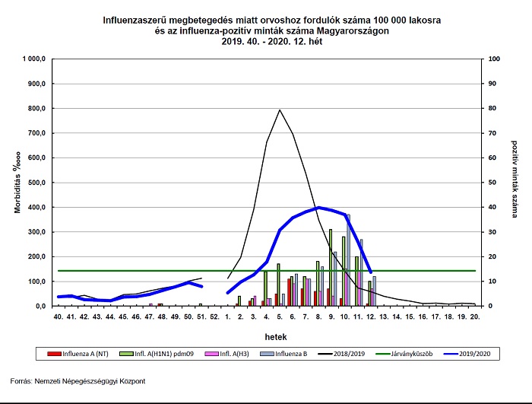Select the 'pozitív minták száma' right axis title
Viewport: 532px width, 404px height.
tap(515, 181)
